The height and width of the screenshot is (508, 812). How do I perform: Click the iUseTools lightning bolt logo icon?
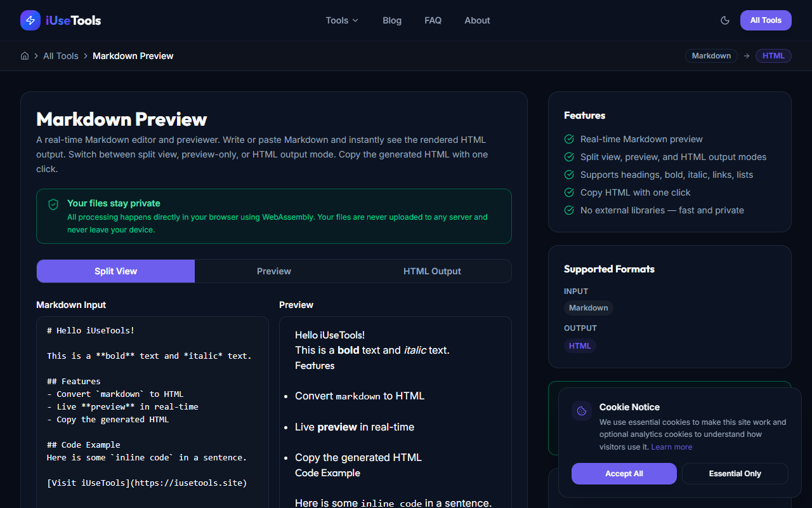point(30,20)
